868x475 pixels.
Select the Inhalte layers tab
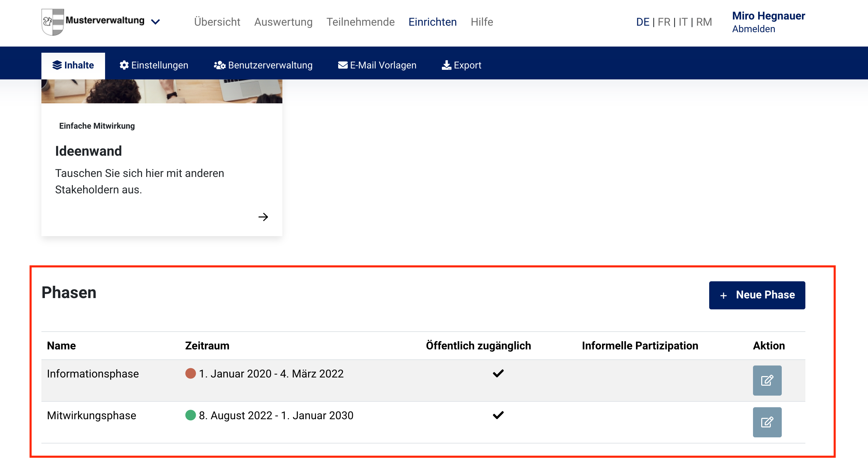(x=73, y=65)
